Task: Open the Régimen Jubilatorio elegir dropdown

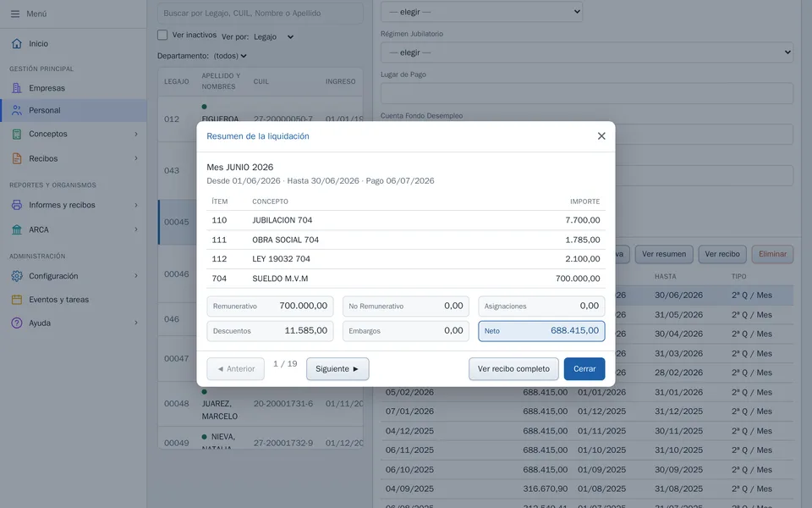Action: pyautogui.click(x=587, y=52)
